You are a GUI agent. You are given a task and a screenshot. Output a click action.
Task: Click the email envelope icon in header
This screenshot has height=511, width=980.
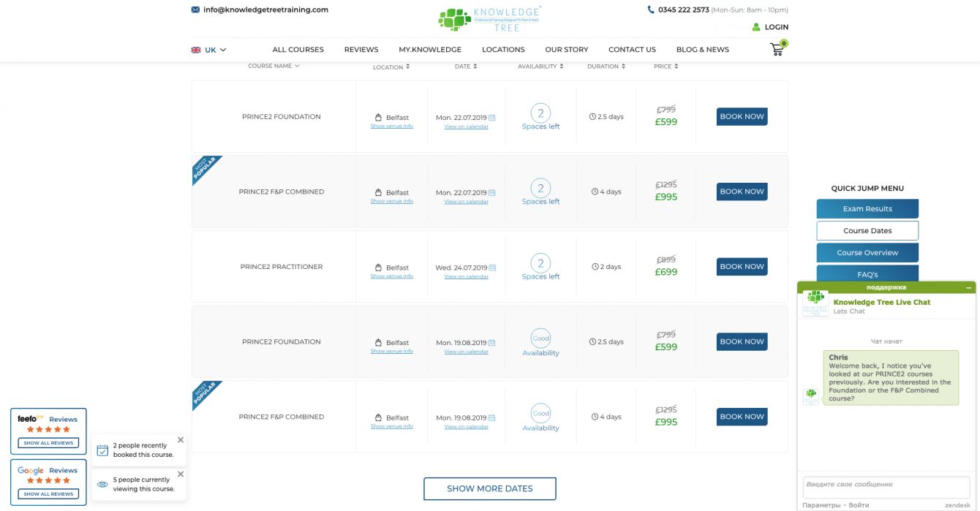click(x=195, y=10)
